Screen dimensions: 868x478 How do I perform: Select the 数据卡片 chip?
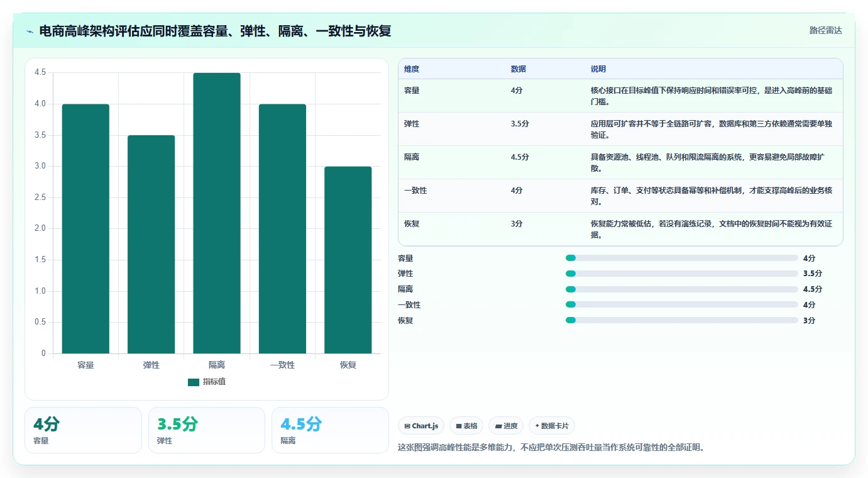(552, 426)
